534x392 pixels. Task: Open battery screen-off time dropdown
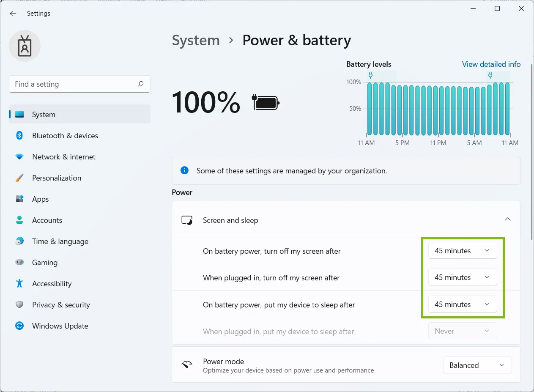[463, 251]
